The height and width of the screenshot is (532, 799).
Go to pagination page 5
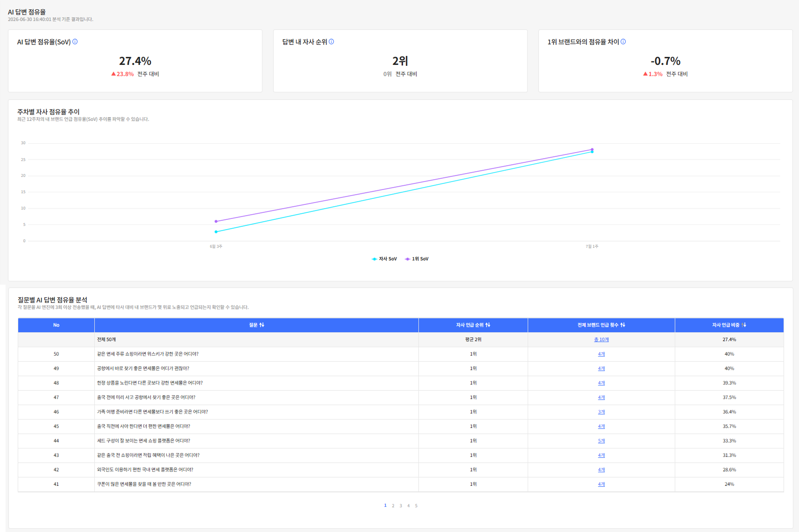coord(416,506)
